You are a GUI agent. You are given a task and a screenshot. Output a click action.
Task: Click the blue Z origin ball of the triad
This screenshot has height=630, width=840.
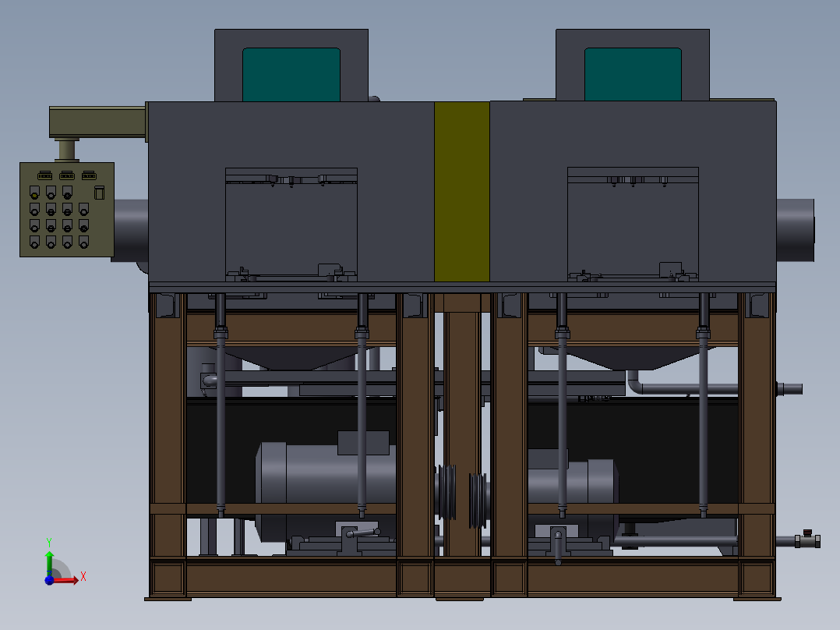(49, 580)
